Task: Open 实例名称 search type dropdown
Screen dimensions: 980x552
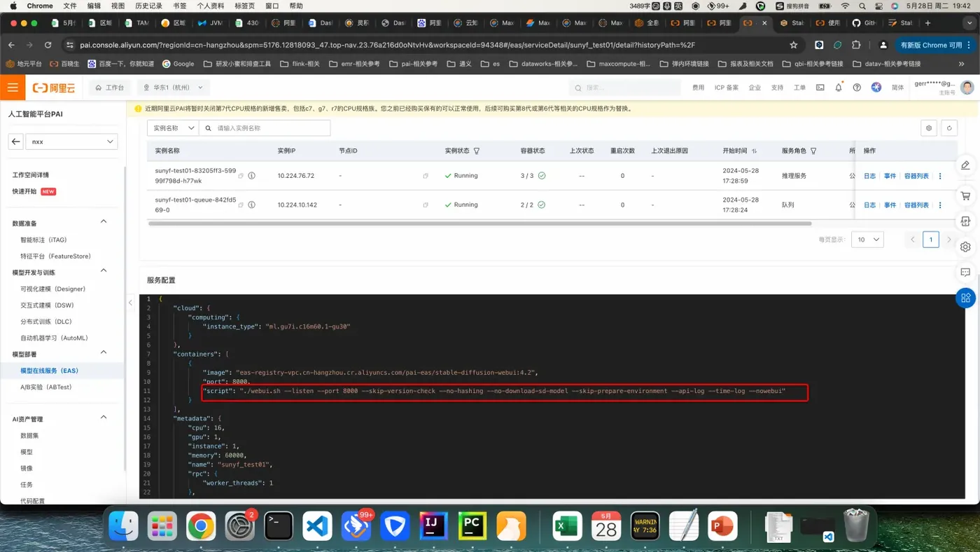Action: click(x=173, y=128)
